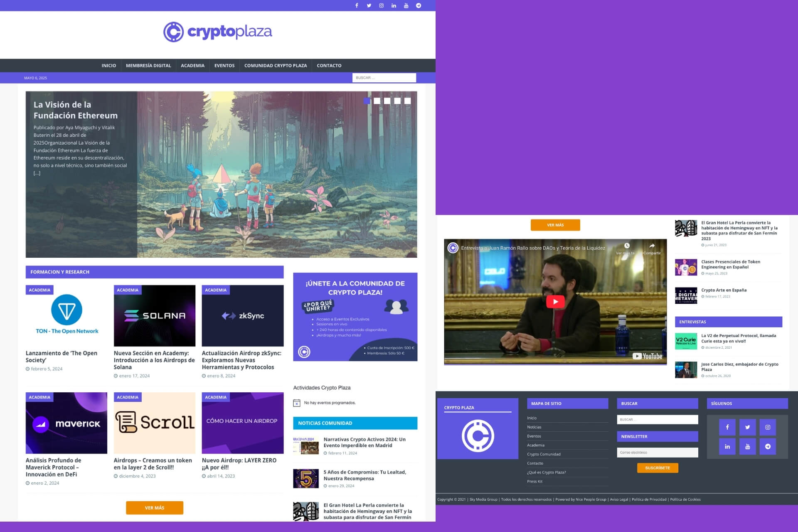The height and width of the screenshot is (532, 798).
Task: Click Crypto Comunidad in footer site map
Action: pos(544,454)
